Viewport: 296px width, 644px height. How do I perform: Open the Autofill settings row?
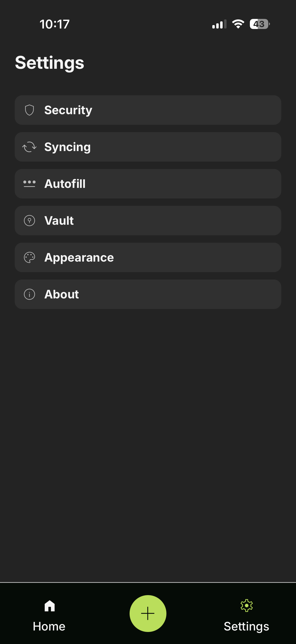pyautogui.click(x=148, y=183)
